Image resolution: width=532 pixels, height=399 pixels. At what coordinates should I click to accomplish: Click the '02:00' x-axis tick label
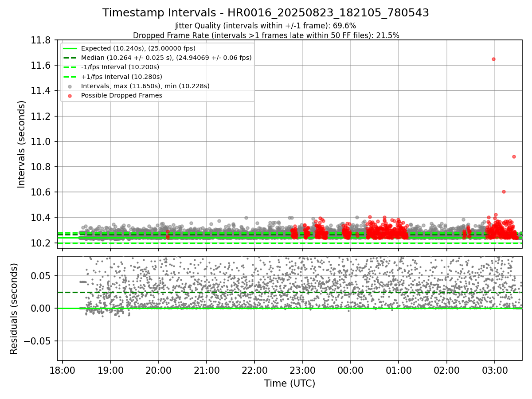pyautogui.click(x=446, y=371)
